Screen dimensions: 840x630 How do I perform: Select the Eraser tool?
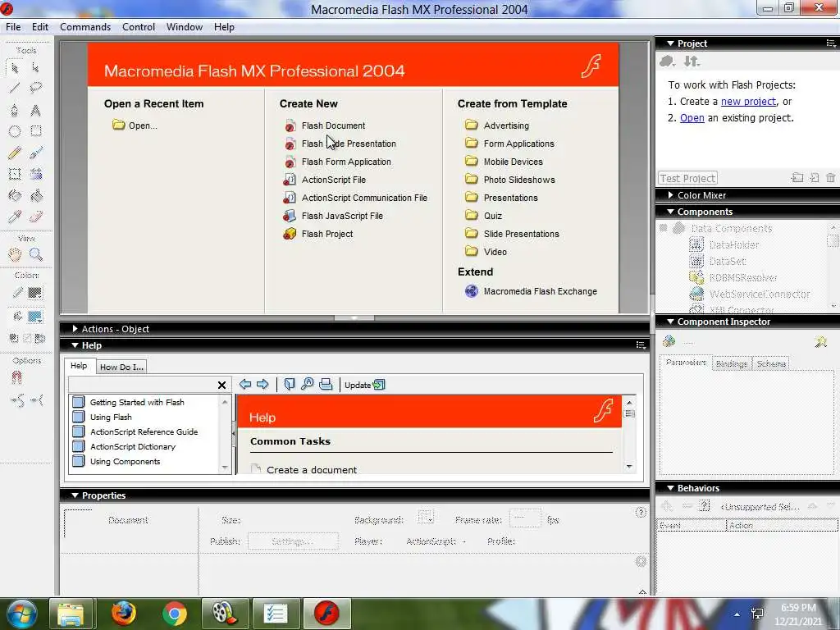tap(35, 217)
